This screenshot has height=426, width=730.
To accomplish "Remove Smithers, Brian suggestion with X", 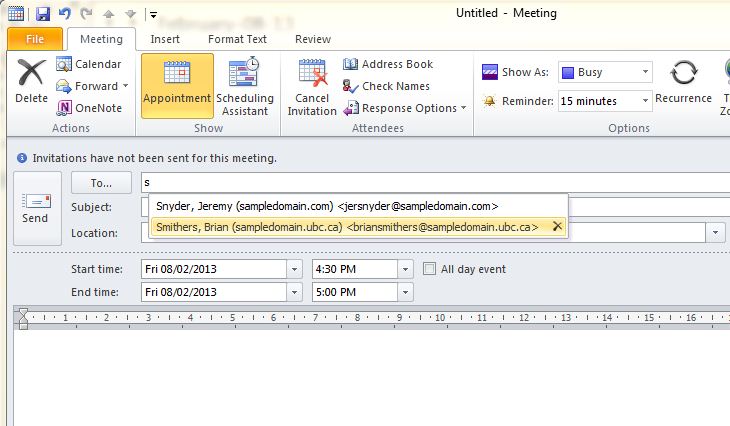I will click(557, 227).
